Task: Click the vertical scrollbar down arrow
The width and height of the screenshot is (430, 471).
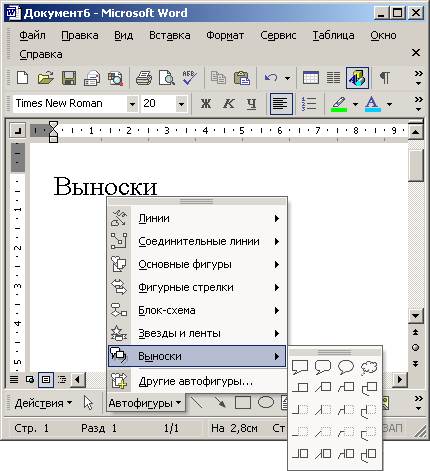Action: click(416, 315)
